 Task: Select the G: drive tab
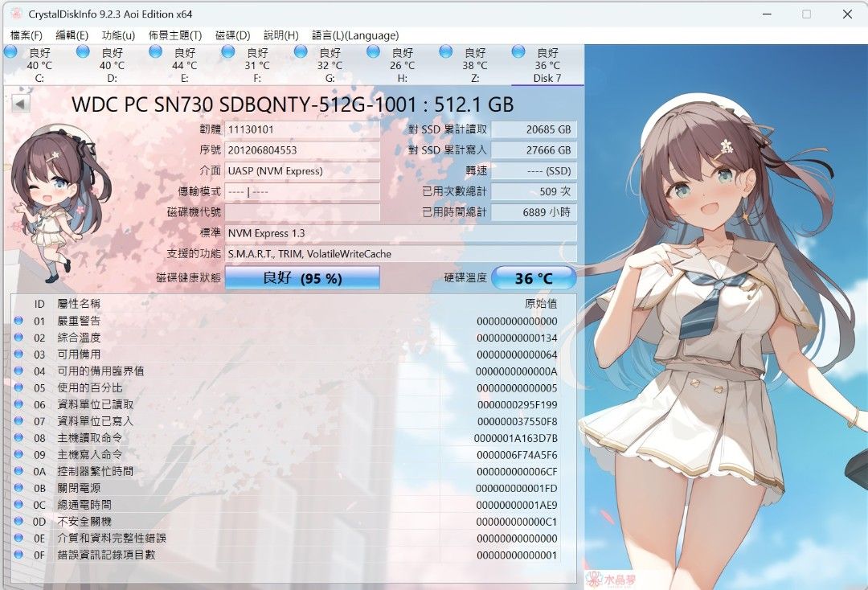[330, 65]
